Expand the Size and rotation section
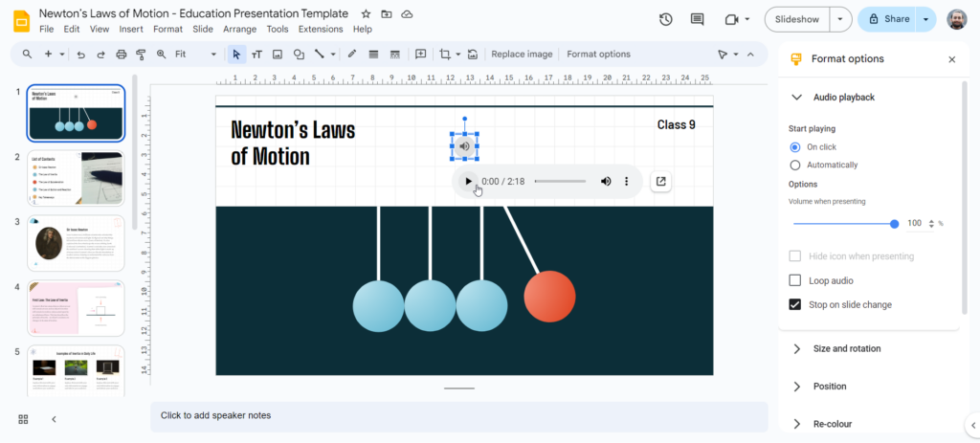The image size is (980, 443). [846, 349]
